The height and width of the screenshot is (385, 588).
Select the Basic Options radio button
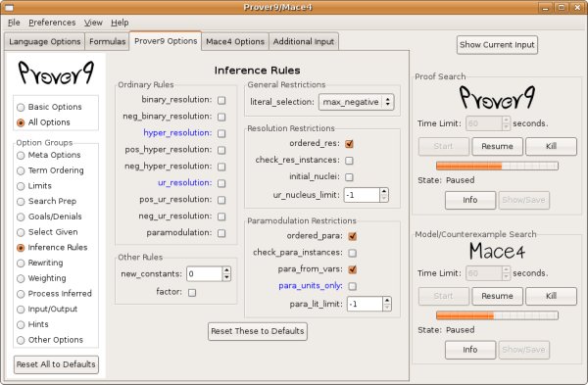pyautogui.click(x=21, y=107)
